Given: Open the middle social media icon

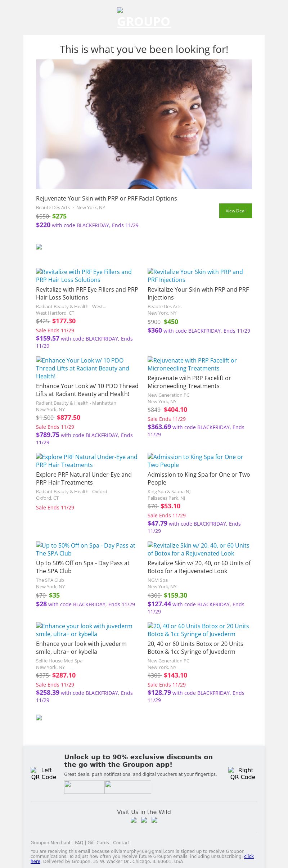Looking at the screenshot, I should pos(144,820).
